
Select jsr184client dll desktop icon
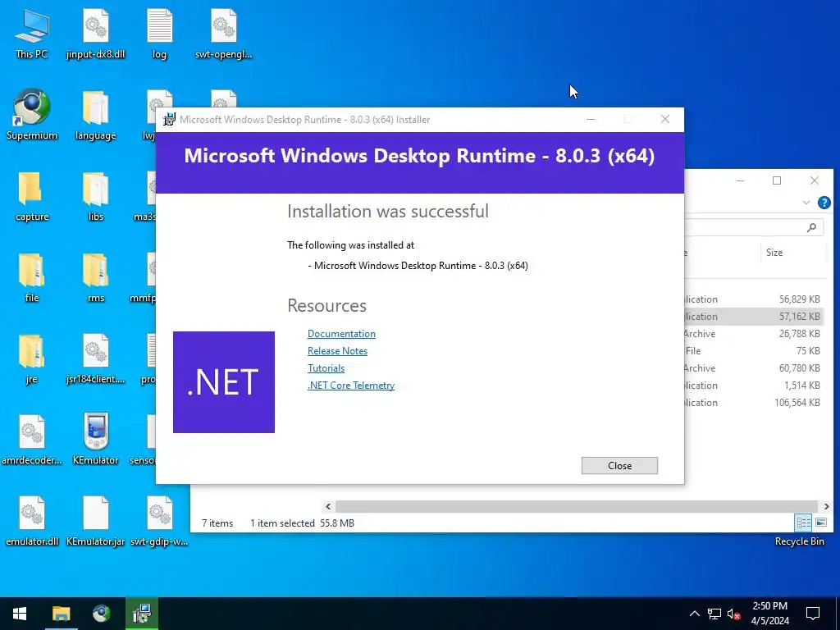95,359
